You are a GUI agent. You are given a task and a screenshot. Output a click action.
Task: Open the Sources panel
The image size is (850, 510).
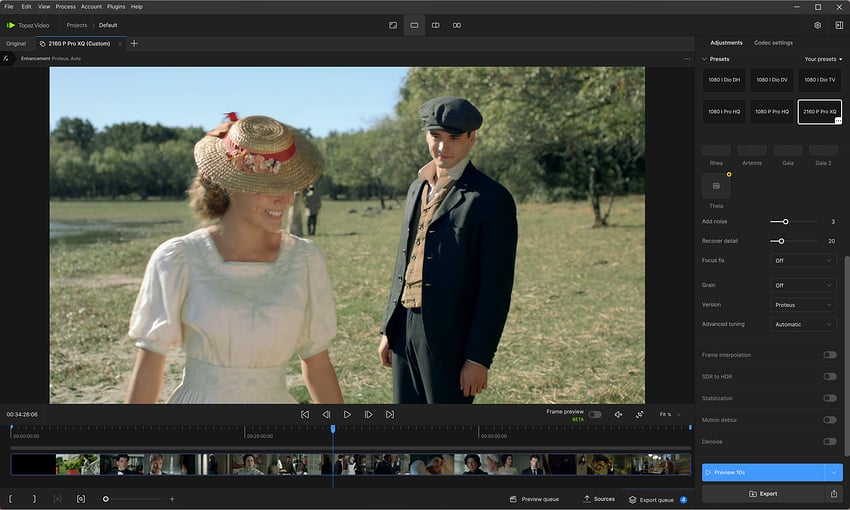pos(599,499)
